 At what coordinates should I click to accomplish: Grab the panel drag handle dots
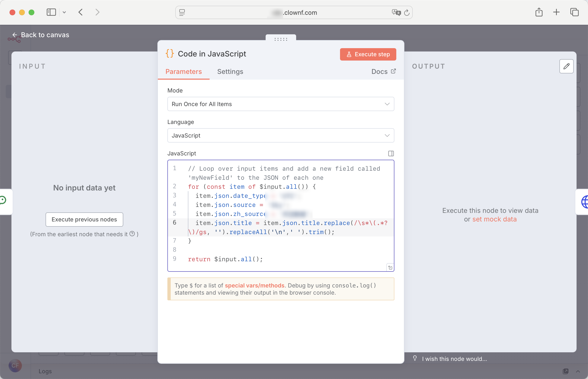point(281,39)
